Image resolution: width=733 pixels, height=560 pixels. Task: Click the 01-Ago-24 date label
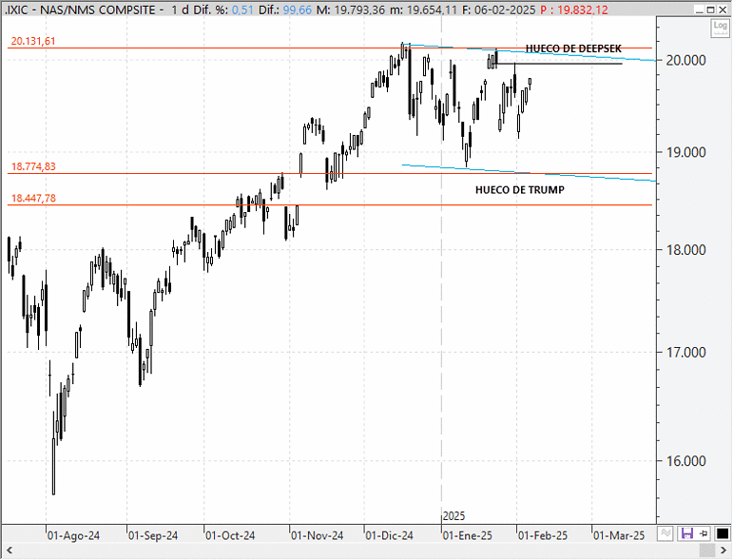click(73, 535)
